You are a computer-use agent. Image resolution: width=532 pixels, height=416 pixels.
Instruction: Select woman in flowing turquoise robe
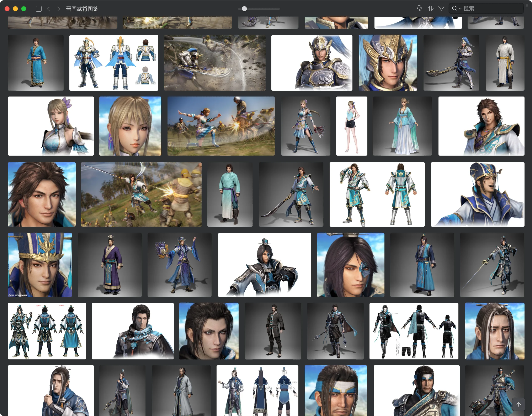click(x=402, y=126)
